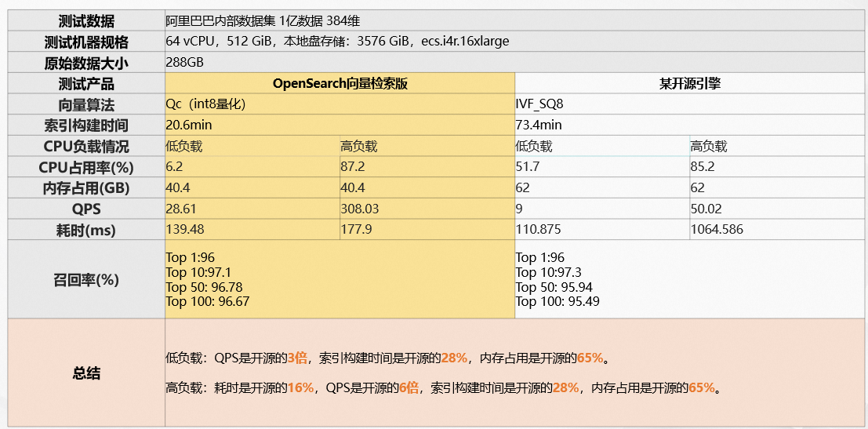868x429 pixels.
Task: Click the 测试机器规格 row header
Action: click(x=86, y=42)
